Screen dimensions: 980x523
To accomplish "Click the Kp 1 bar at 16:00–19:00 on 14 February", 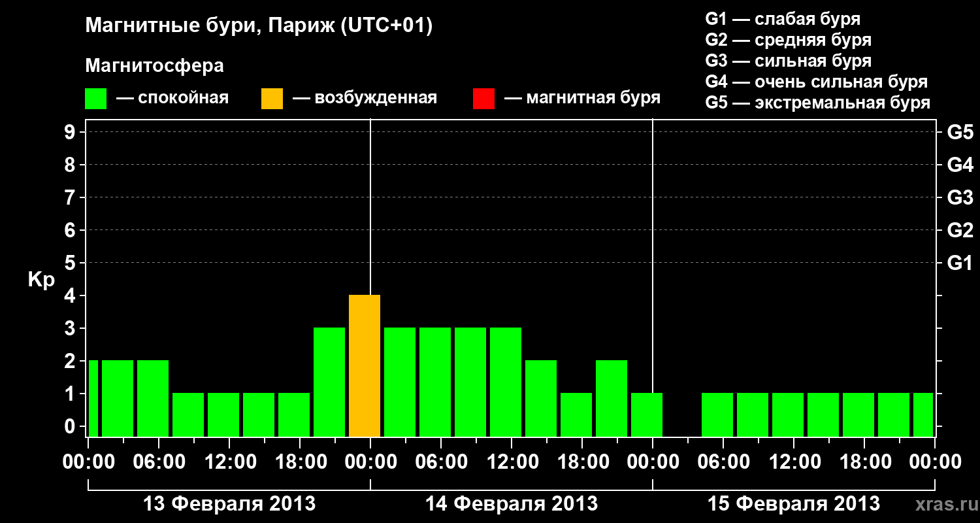I will 576,415.
